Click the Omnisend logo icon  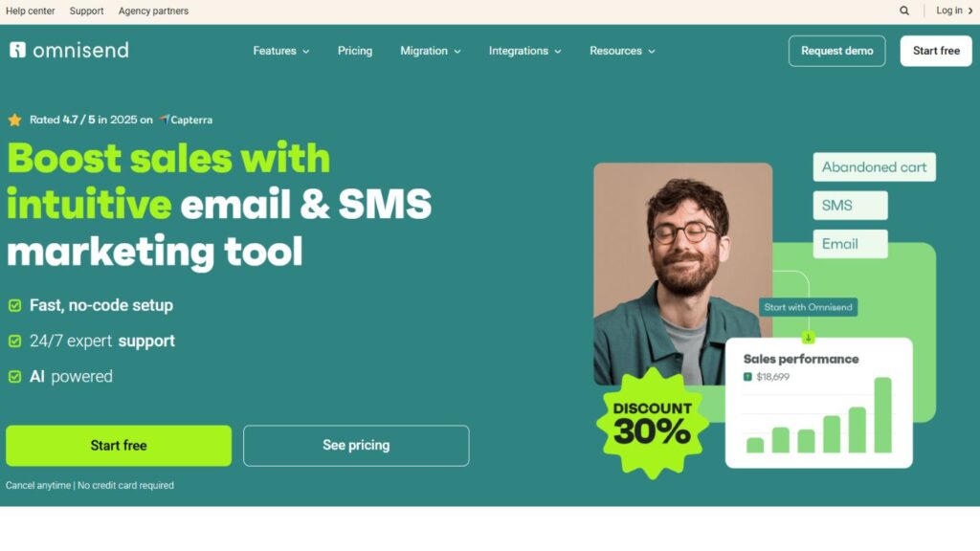(17, 50)
